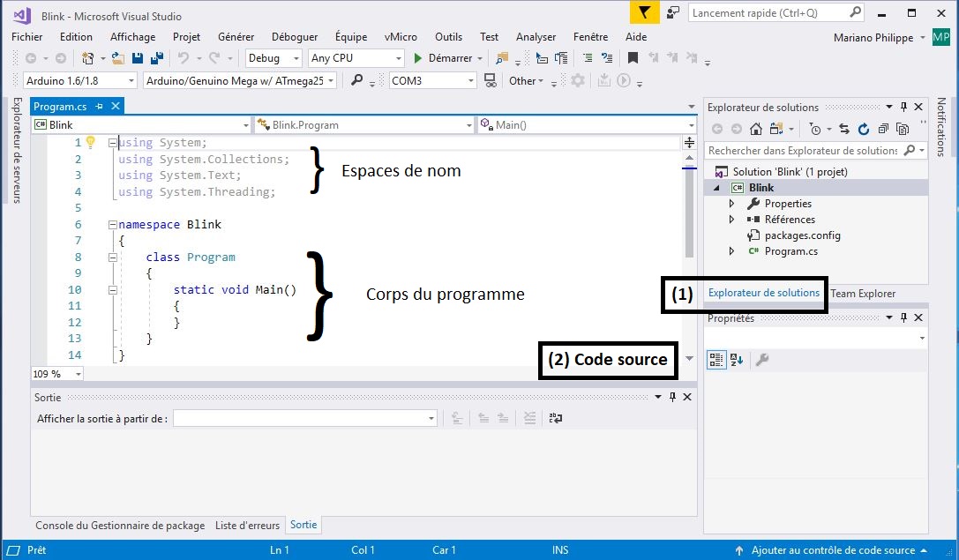Toggle the categorized view in Propriétés panel
The height and width of the screenshot is (560, 959).
coord(716,360)
